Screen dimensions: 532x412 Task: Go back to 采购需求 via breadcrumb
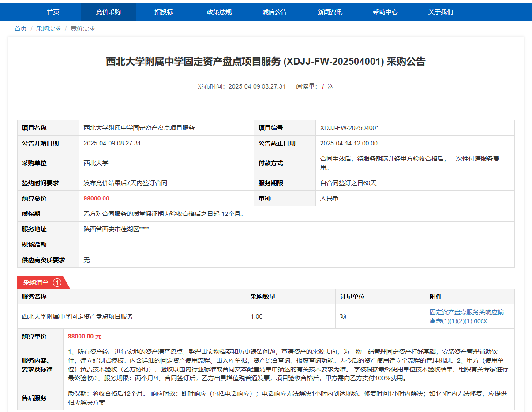tap(49, 29)
